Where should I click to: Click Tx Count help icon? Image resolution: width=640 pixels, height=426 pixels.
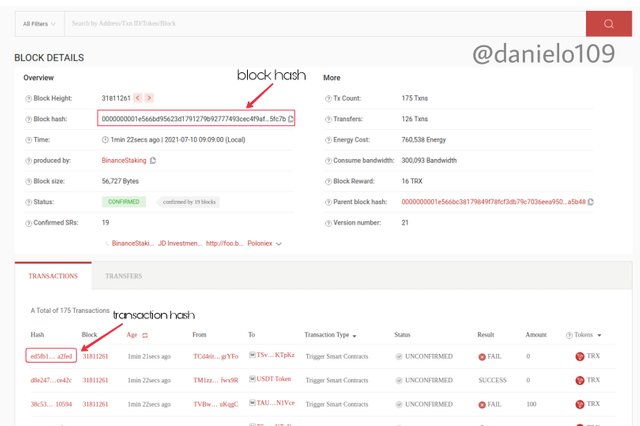coord(328,98)
